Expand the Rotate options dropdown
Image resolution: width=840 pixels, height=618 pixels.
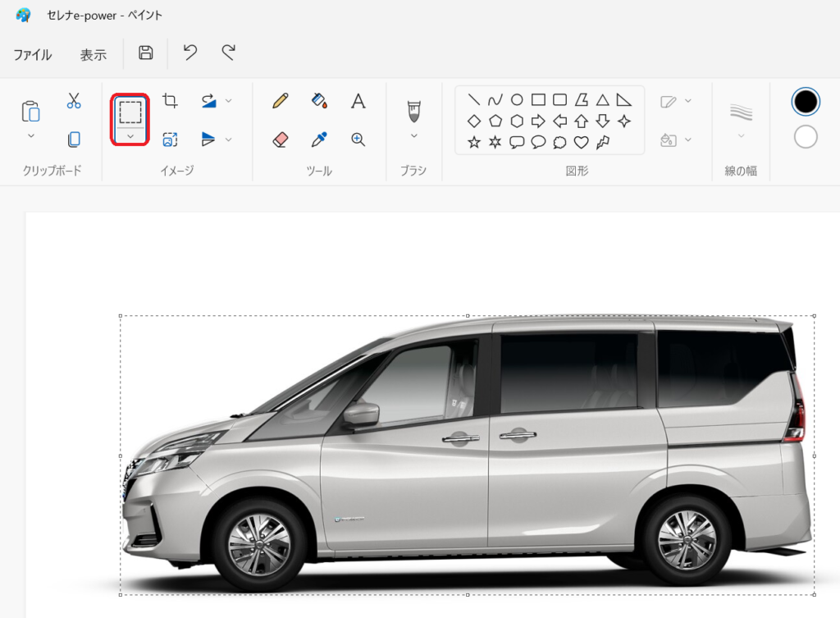229,101
